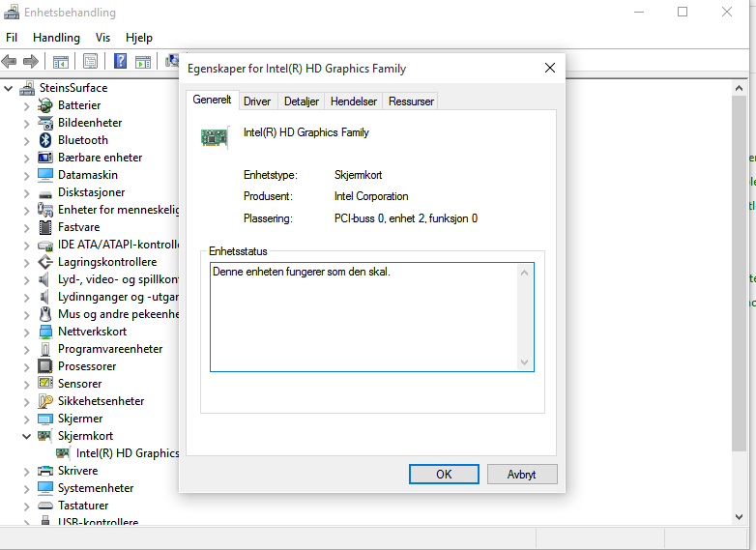Click the Forward arrow toolbar icon
The image size is (756, 550).
coord(31,61)
